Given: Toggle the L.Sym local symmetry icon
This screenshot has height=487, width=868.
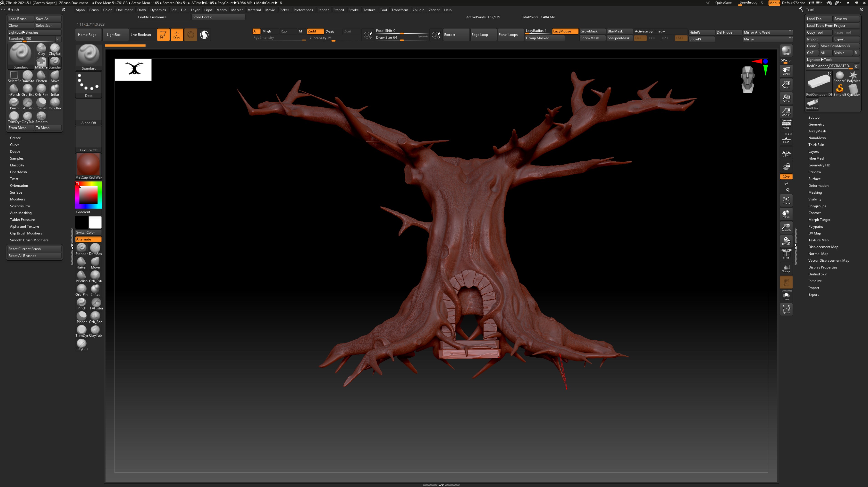Looking at the screenshot, I should pos(786,154).
